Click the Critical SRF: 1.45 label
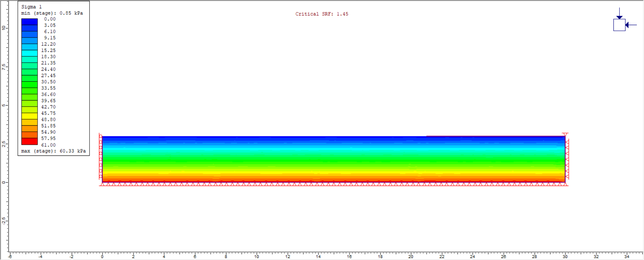Image resolution: width=644 pixels, height=260 pixels. tap(322, 14)
